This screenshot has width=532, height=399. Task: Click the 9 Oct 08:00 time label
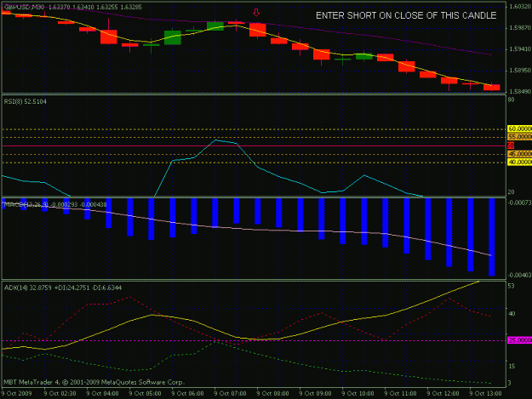coord(272,394)
